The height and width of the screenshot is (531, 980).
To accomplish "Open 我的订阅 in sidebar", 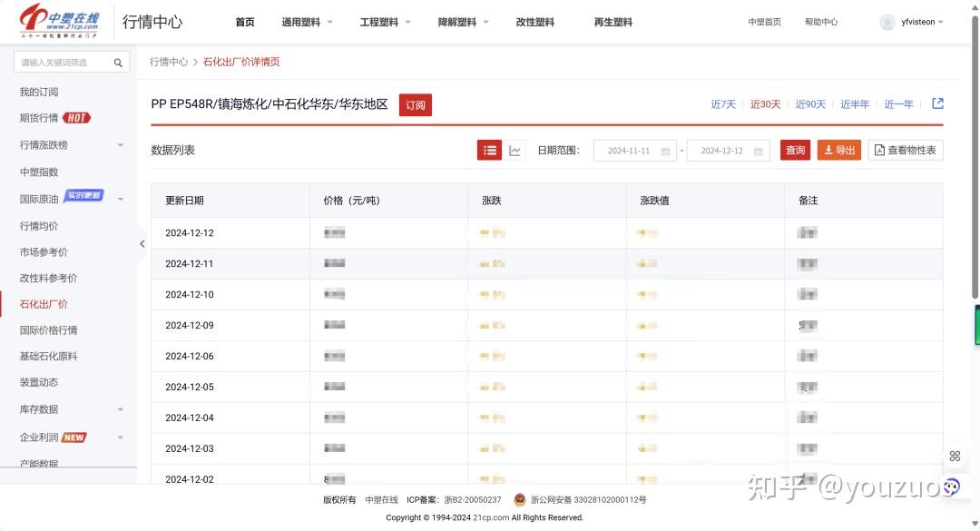I will (x=39, y=92).
